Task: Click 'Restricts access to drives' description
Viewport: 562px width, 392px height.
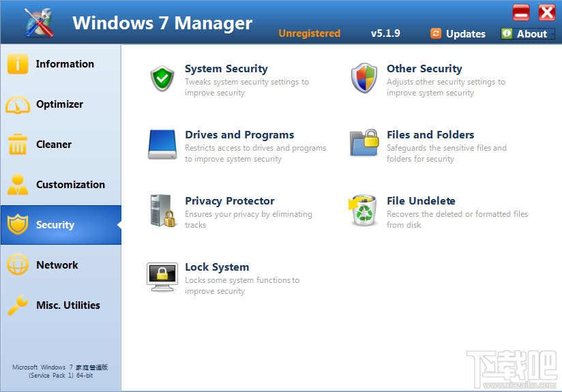Action: (x=255, y=153)
